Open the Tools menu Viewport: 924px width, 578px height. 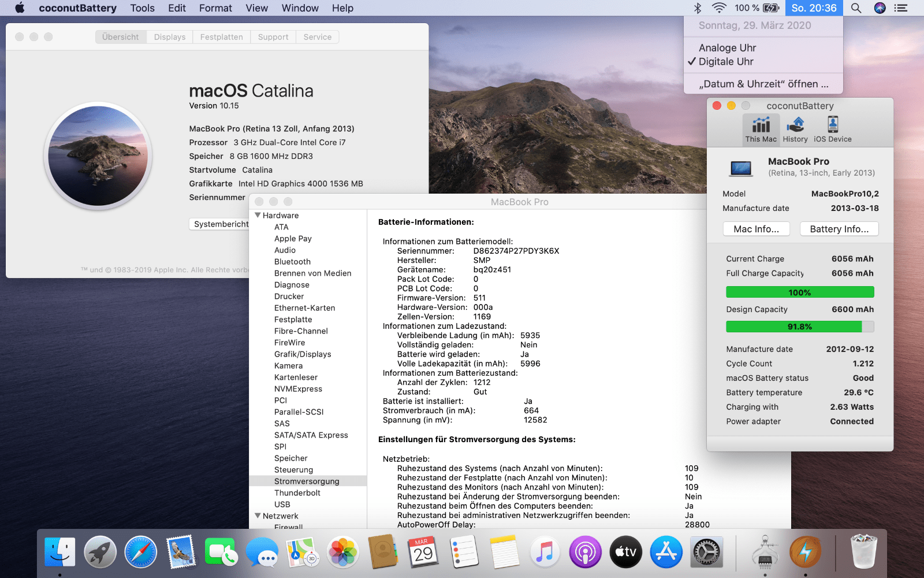[142, 8]
